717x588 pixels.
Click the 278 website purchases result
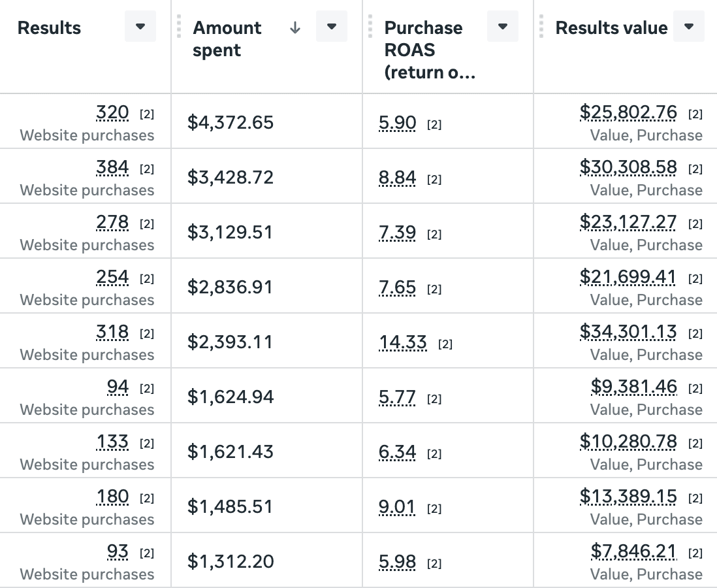[x=112, y=223]
